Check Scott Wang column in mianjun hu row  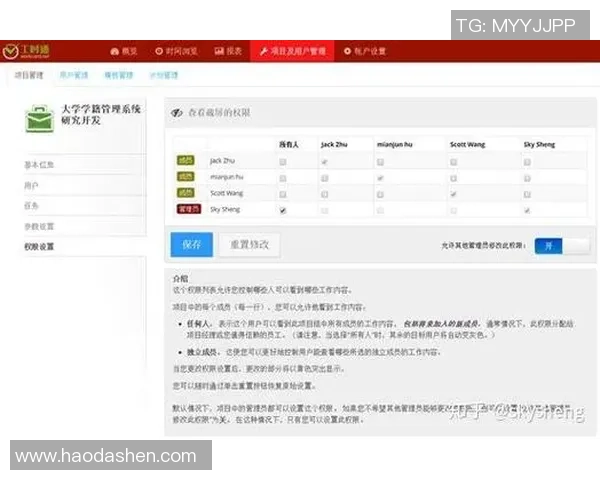(x=453, y=178)
